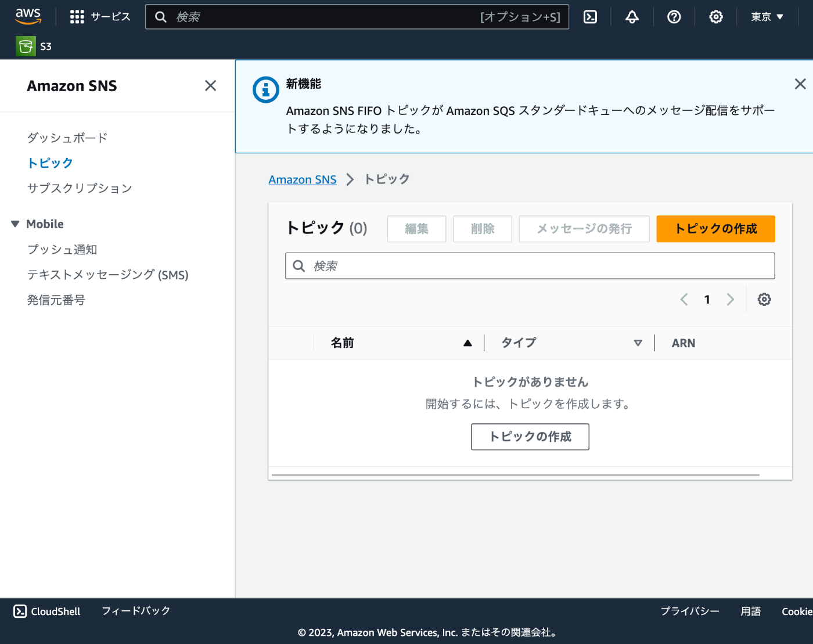Open 発信元番号 in the sidebar
Screen dimensions: 813x644
click(x=56, y=300)
